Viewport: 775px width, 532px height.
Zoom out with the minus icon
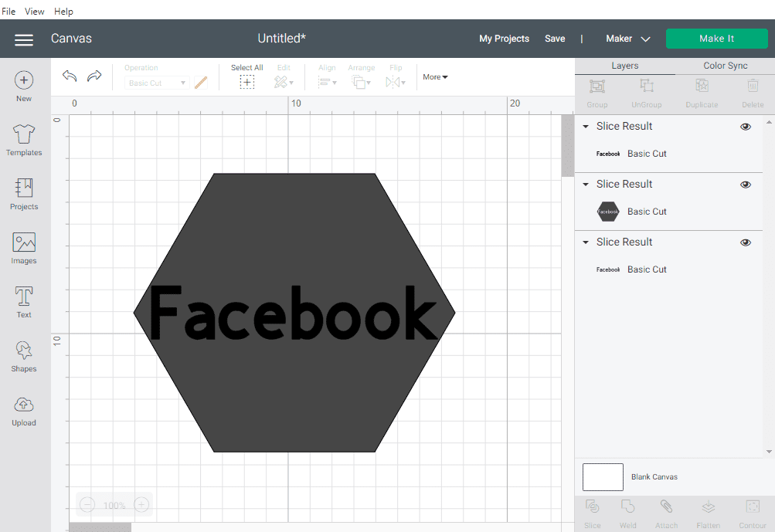click(87, 505)
